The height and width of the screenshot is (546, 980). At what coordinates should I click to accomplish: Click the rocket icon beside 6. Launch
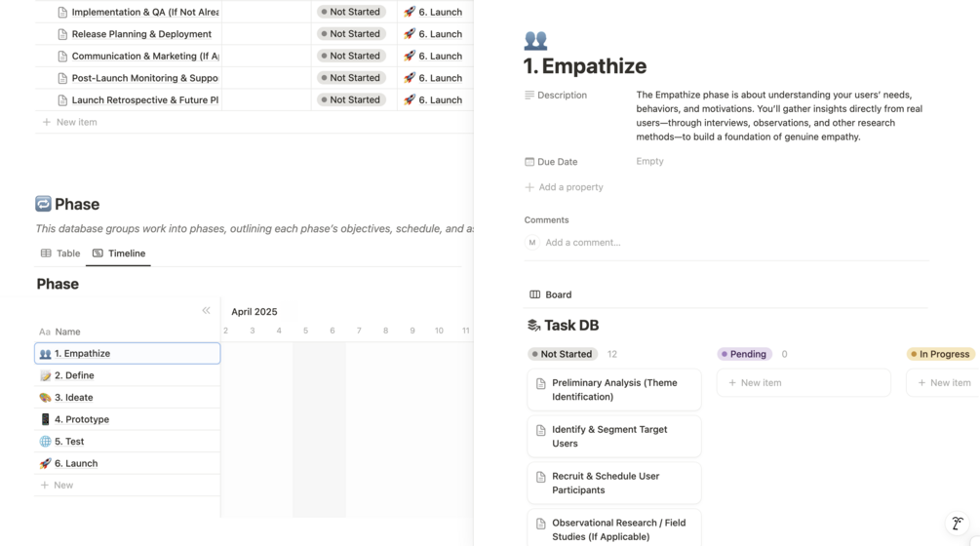point(45,463)
